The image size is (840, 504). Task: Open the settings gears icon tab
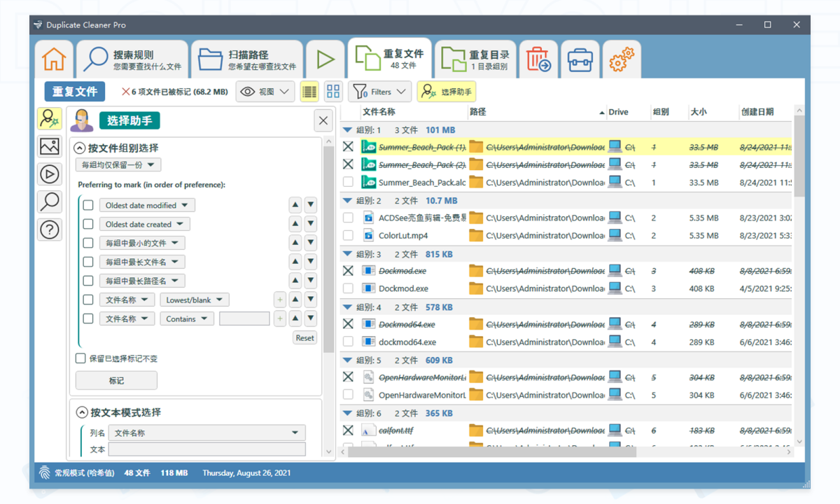[621, 59]
